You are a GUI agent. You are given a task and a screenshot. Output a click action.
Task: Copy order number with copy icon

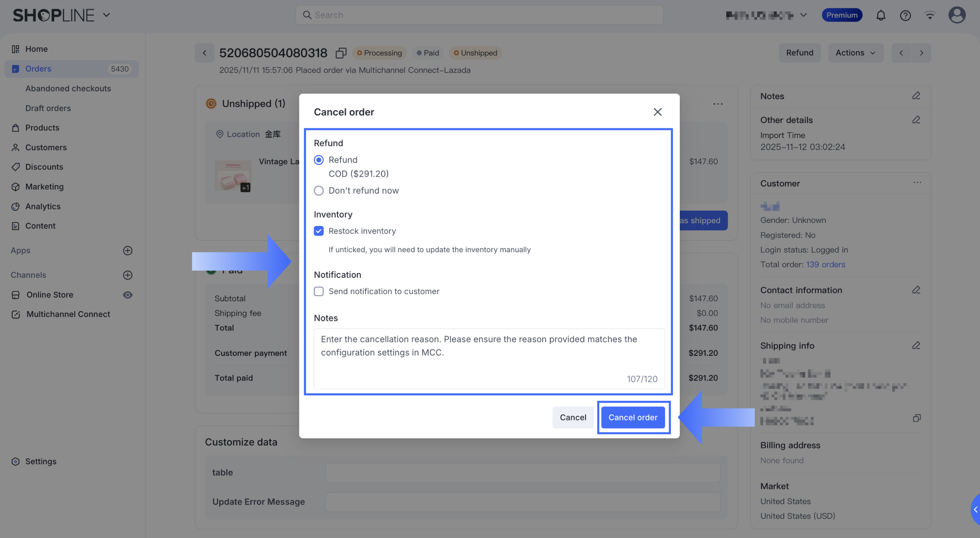click(x=341, y=53)
